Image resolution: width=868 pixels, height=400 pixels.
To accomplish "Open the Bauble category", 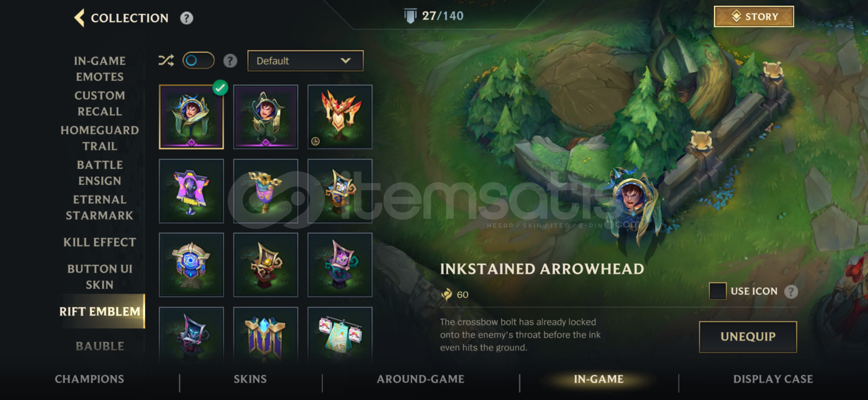I will [100, 346].
